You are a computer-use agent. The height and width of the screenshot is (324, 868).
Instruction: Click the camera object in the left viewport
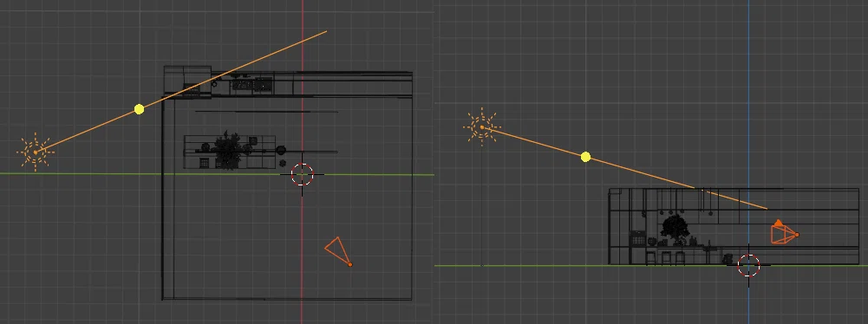coord(339,252)
